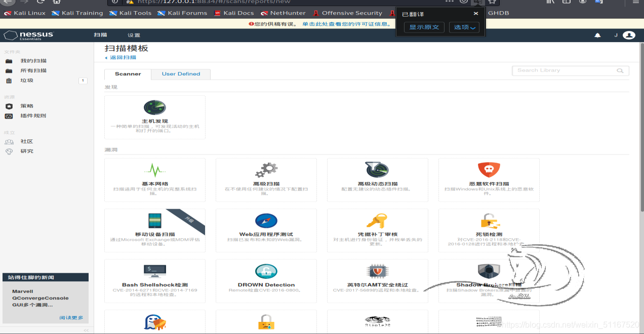644x334 pixels.
Task: Open the 选项 options dropdown in translate popup
Action: click(464, 27)
